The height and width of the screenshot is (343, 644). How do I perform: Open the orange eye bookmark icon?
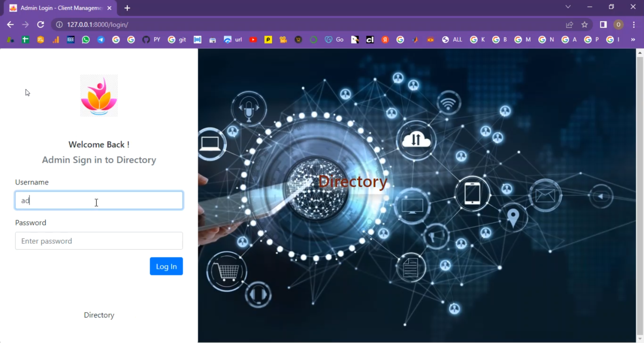(430, 39)
